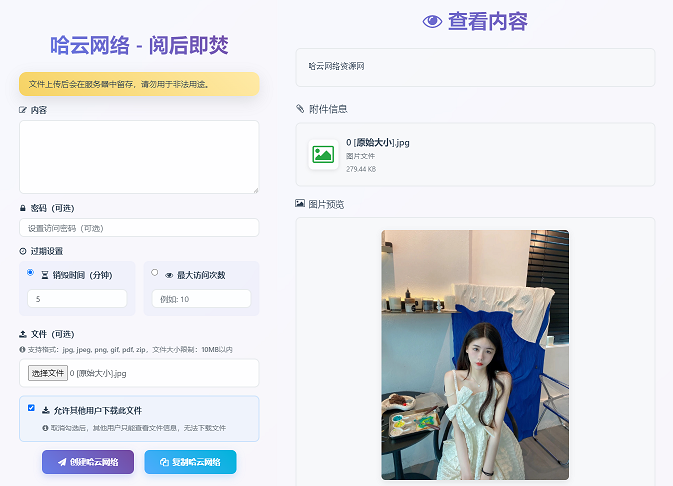Click the file name 0 [原始大小].jpg in attachment
Viewport: 673px width, 486px height.
click(378, 143)
